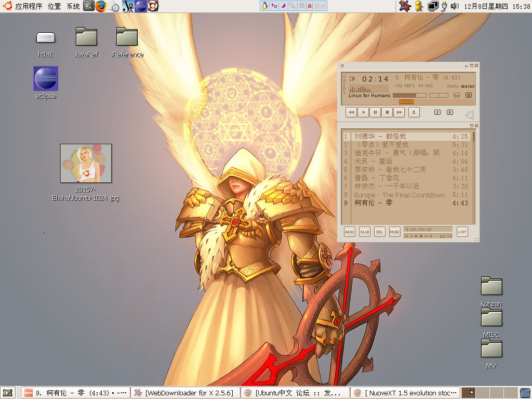The image size is (532, 399).
Task: Click the playlist LIST button
Action: pos(462,232)
